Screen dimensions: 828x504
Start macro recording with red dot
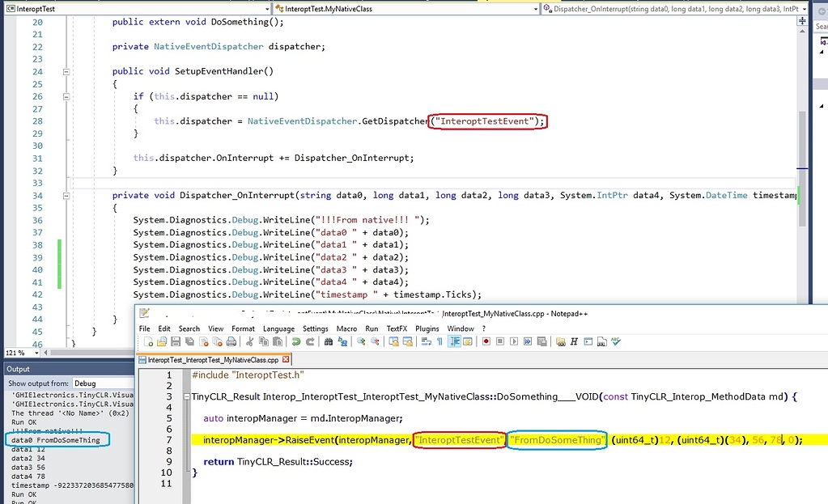[x=486, y=342]
